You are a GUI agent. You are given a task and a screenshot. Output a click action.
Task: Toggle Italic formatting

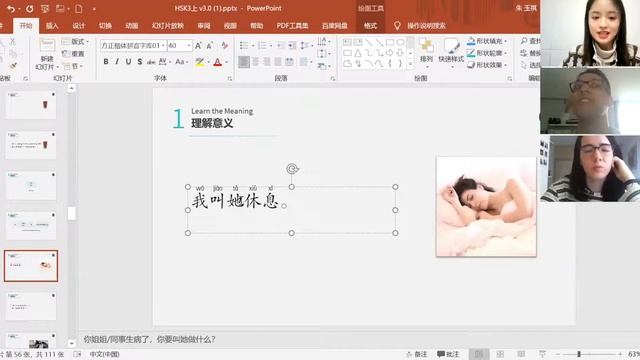(117, 62)
